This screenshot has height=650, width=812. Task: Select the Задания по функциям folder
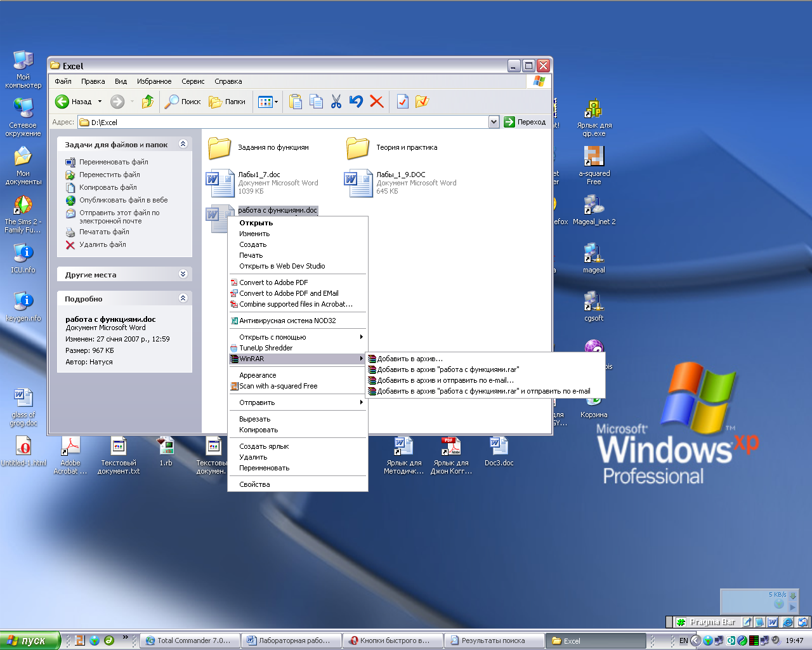tap(219, 147)
